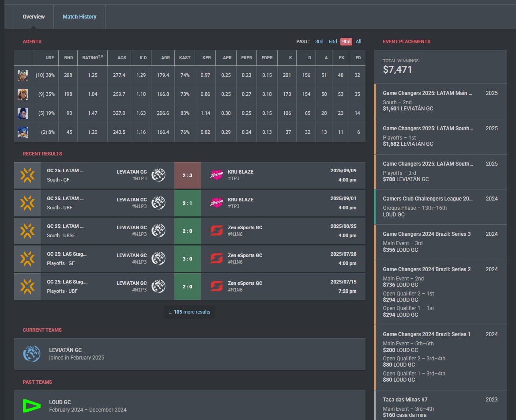Click the VCT event icon for 2025/08/25 match
This screenshot has height=420, width=516.
click(x=27, y=231)
